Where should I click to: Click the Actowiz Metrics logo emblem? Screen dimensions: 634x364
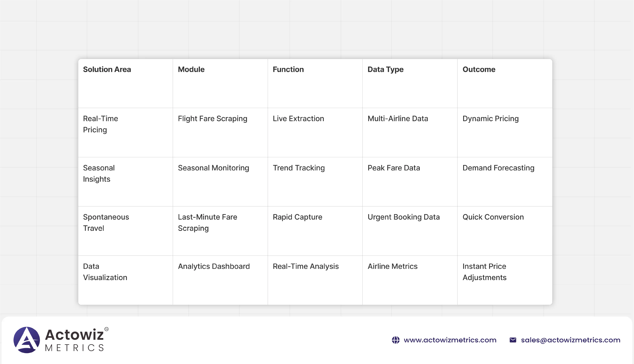(x=27, y=340)
